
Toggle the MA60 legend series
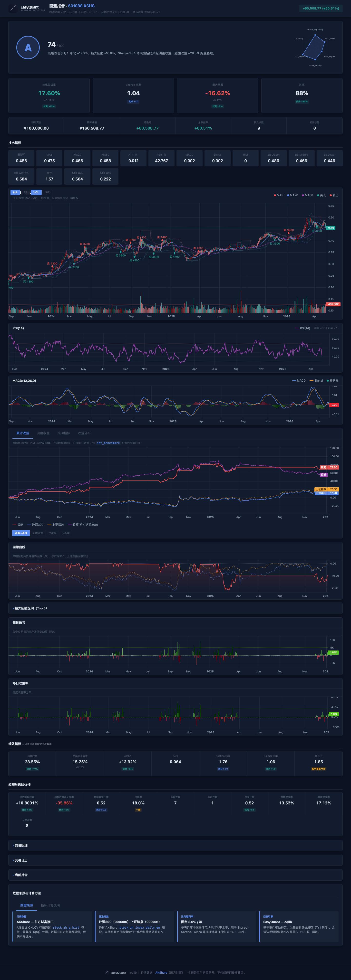(307, 195)
